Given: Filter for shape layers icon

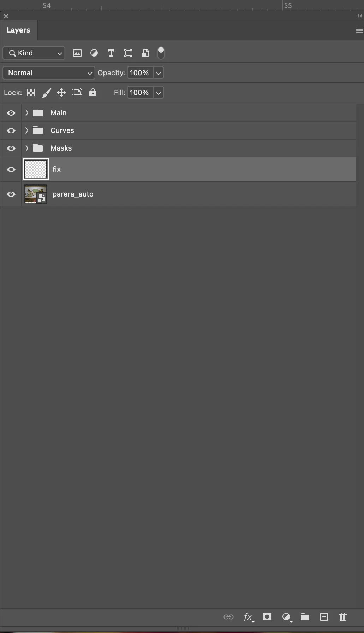Looking at the screenshot, I should [x=128, y=53].
